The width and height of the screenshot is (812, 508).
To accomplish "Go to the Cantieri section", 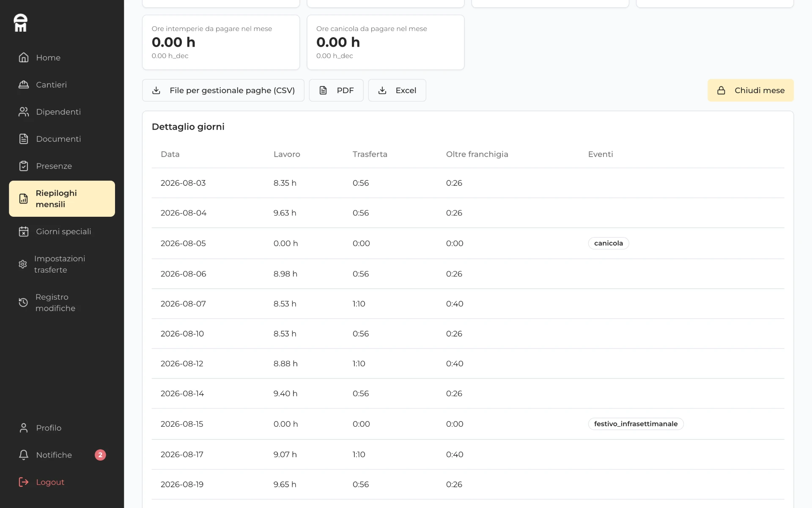I will tap(62, 85).
